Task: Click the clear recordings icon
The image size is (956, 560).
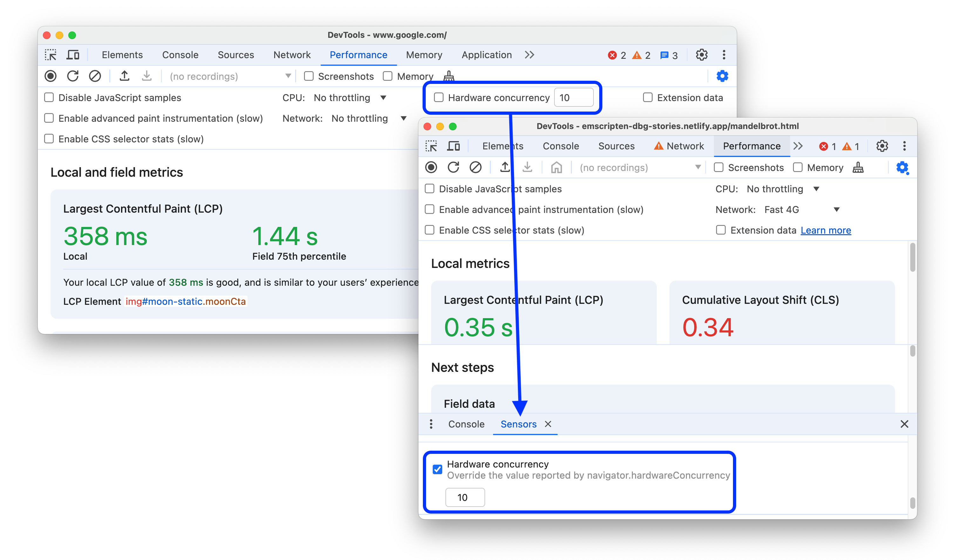Action: (95, 76)
